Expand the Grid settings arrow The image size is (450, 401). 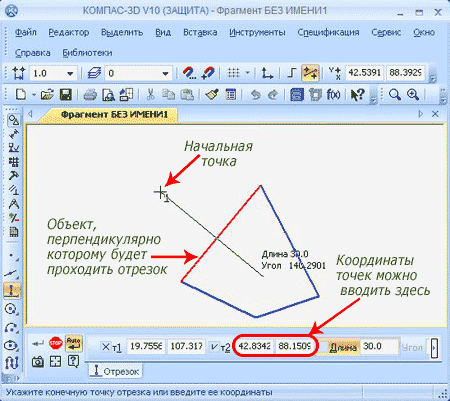pos(247,73)
